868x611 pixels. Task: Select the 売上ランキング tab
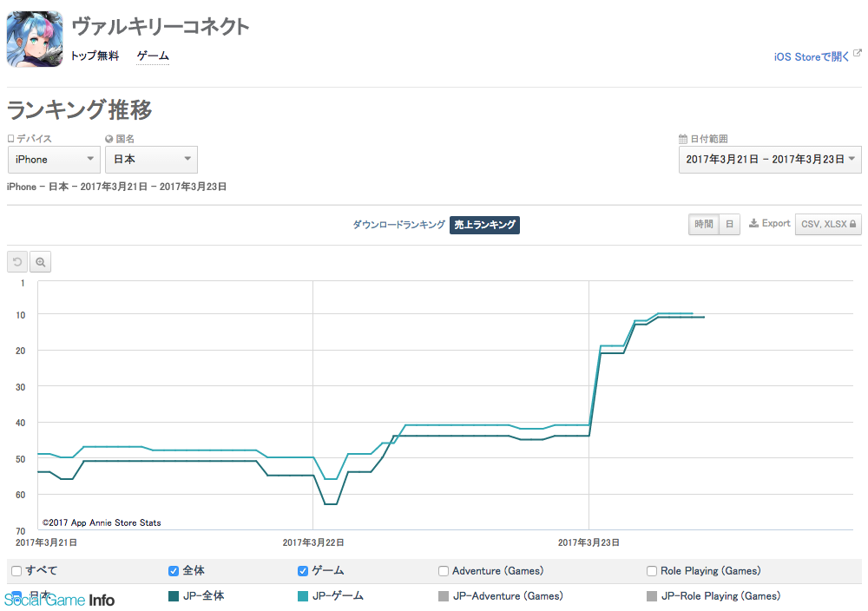coord(484,225)
